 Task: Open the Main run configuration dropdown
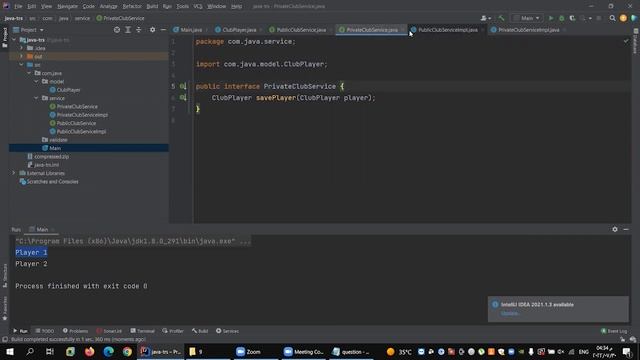pyautogui.click(x=527, y=18)
